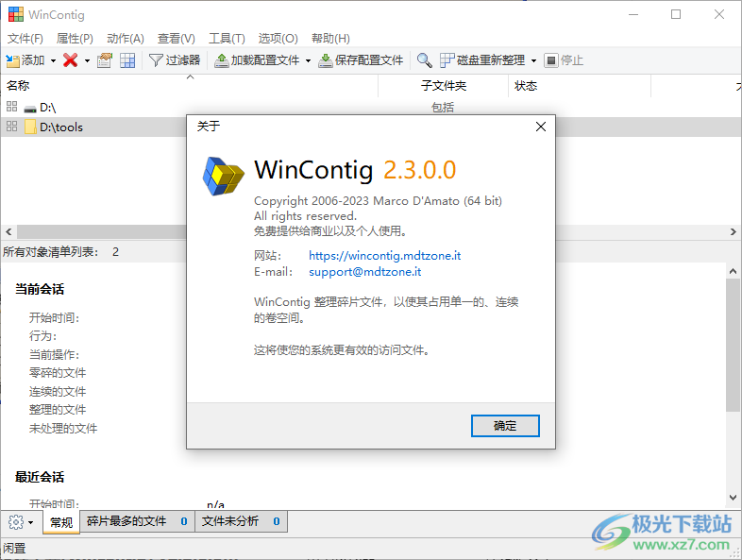This screenshot has width=742, height=560.
Task: Click the settings gear icon at bottom left
Action: (x=16, y=522)
